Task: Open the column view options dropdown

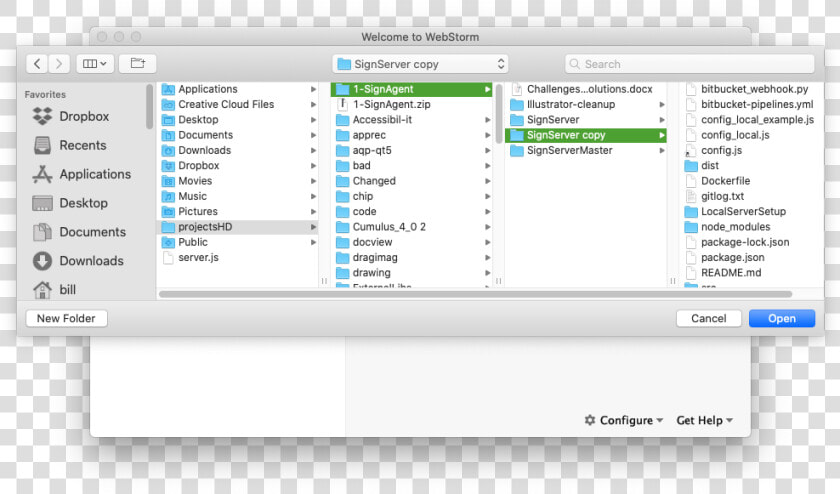Action: [x=94, y=64]
